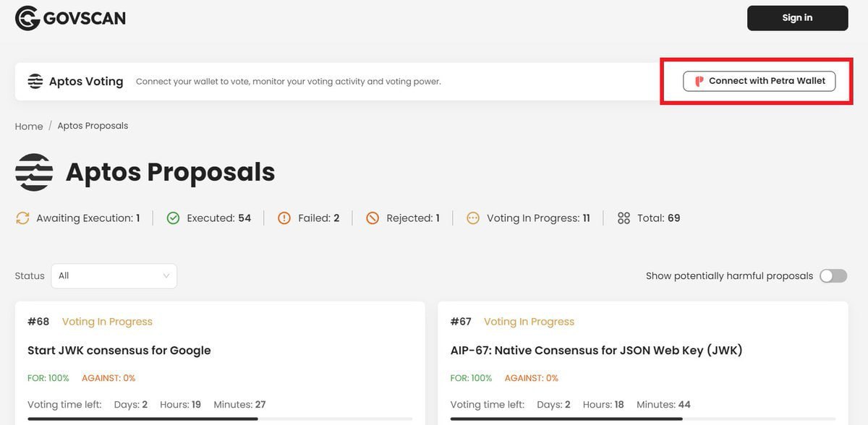
Task: Open proposal Start JWK consensus for Google
Action: click(x=119, y=351)
